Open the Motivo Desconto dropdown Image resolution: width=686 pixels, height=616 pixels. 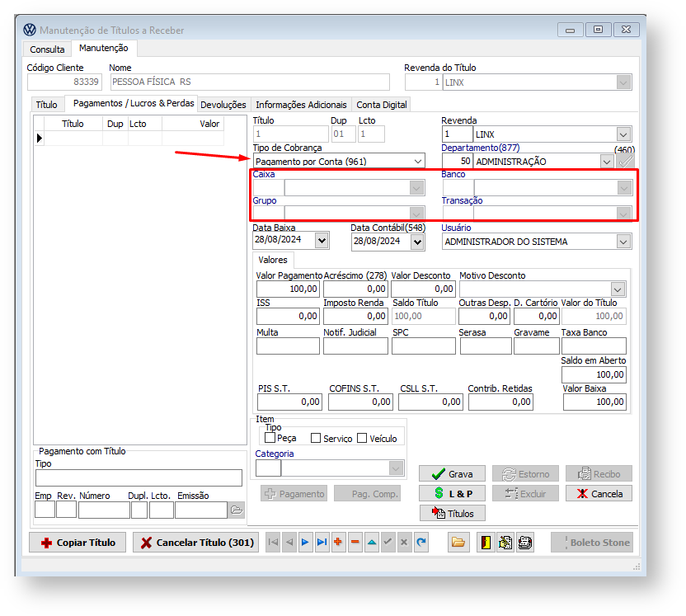click(x=618, y=289)
